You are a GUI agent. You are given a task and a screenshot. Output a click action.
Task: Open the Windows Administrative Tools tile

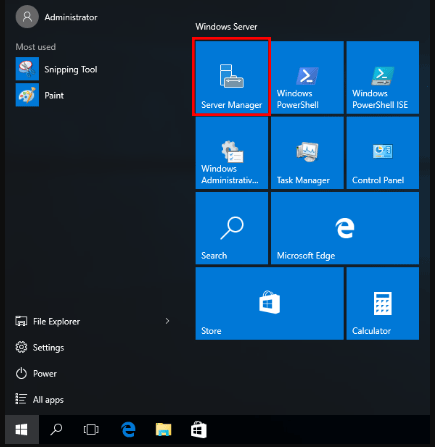232,153
